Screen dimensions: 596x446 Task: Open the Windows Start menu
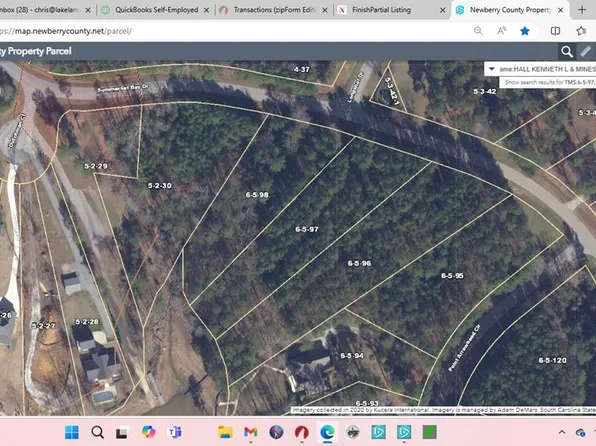tap(72, 432)
